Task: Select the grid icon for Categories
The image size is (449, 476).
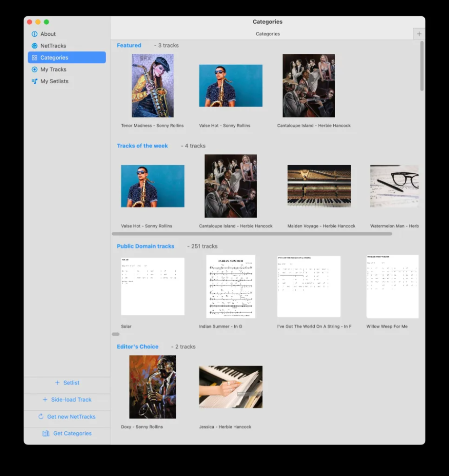Action: 34,57
